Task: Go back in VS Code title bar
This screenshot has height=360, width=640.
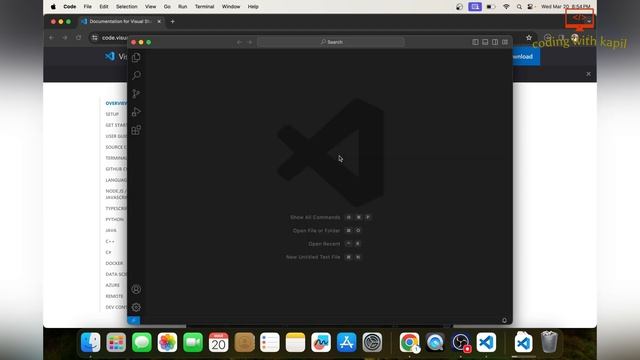Action: [240, 42]
